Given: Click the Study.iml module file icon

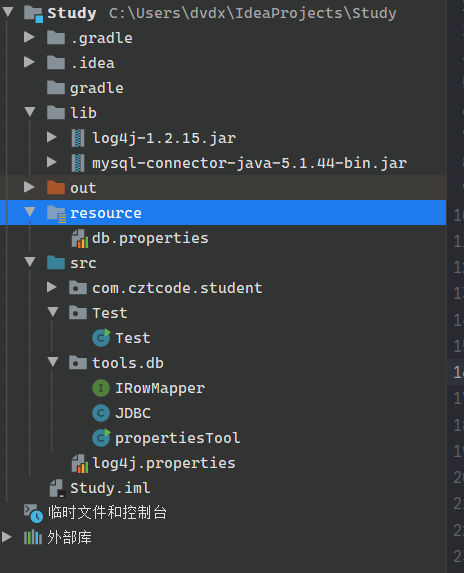Looking at the screenshot, I should click(x=57, y=488).
